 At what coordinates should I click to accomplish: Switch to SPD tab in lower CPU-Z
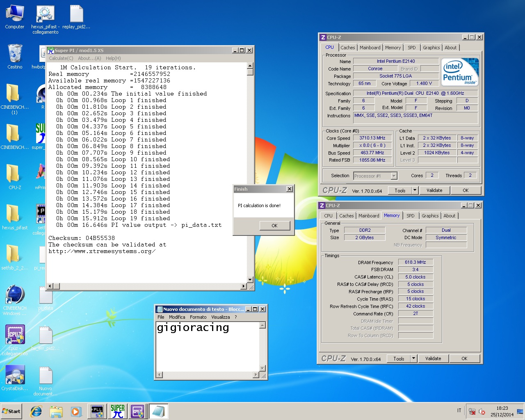click(x=411, y=216)
